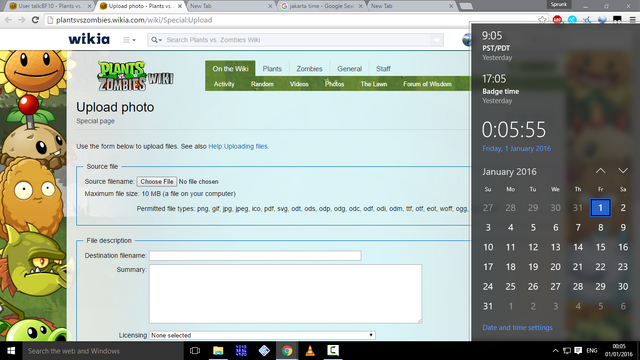Viewport: 640px width, 360px height.
Task: Switch the ENG input language indicator
Action: click(x=592, y=351)
